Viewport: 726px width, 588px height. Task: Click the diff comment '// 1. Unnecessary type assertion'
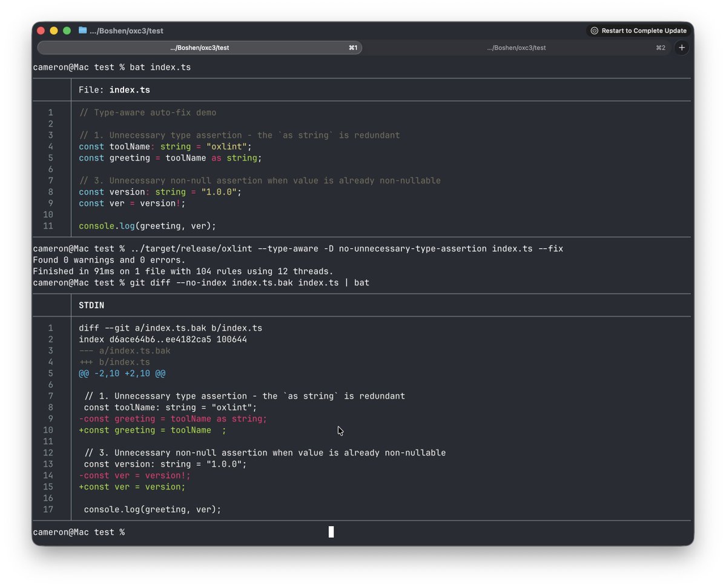pyautogui.click(x=245, y=396)
